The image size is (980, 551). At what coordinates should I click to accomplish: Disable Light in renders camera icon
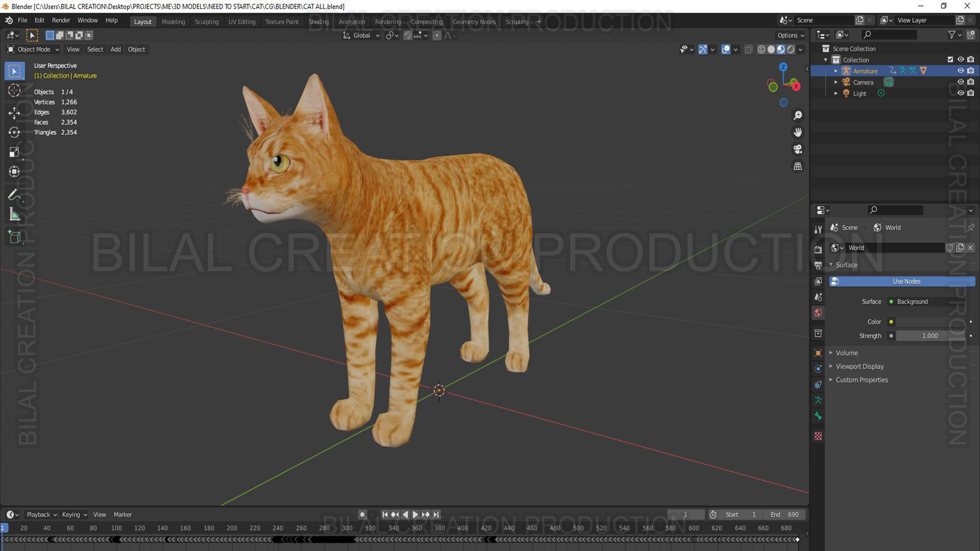[971, 93]
